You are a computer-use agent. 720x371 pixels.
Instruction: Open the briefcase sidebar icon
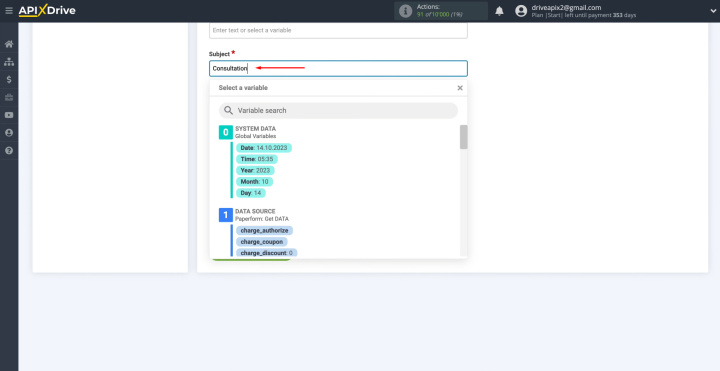tap(9, 97)
